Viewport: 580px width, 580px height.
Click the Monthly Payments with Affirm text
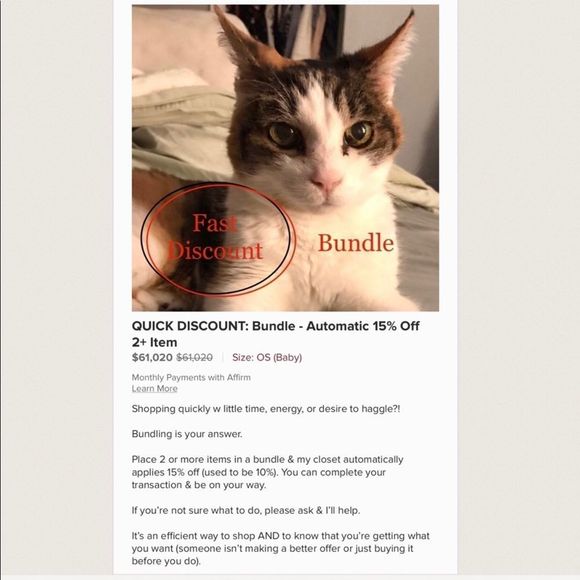[191, 377]
